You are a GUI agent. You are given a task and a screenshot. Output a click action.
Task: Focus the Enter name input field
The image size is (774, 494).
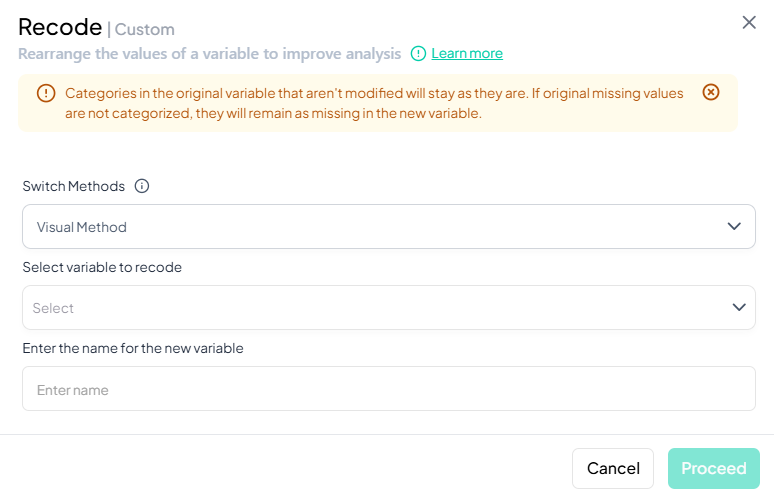tap(388, 389)
